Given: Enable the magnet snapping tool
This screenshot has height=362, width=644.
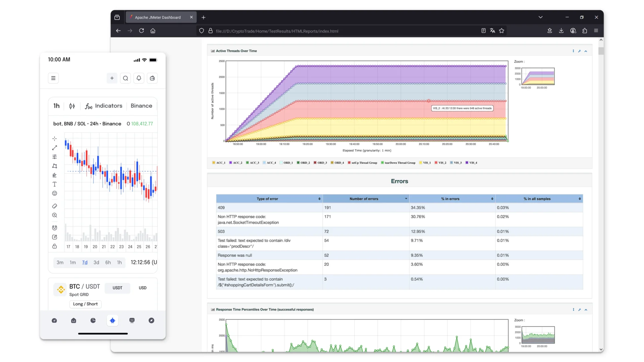Looking at the screenshot, I should 54,228.
